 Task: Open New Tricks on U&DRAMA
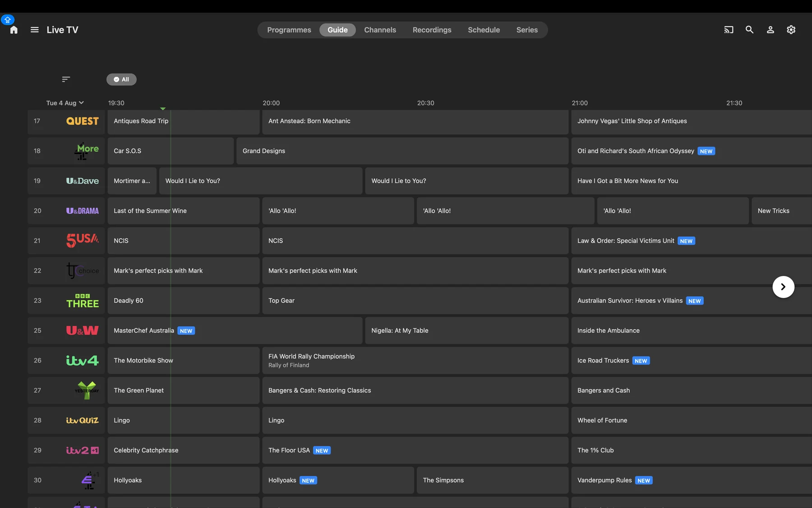(x=782, y=211)
